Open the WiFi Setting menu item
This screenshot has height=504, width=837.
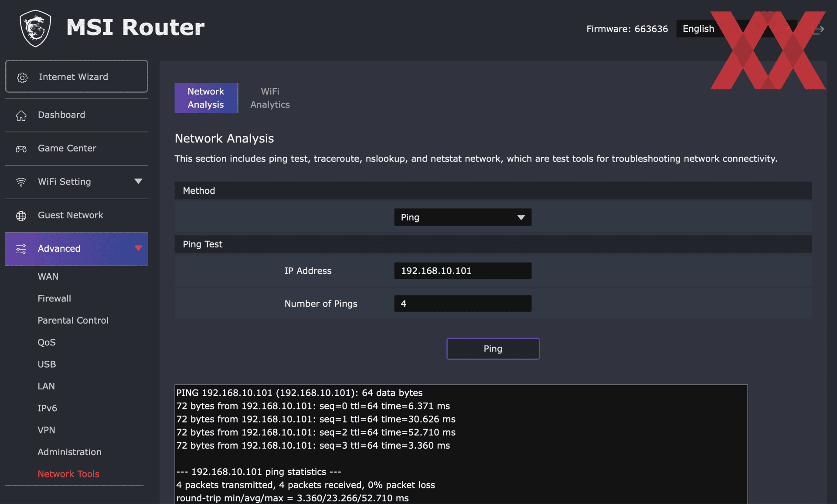tap(76, 182)
